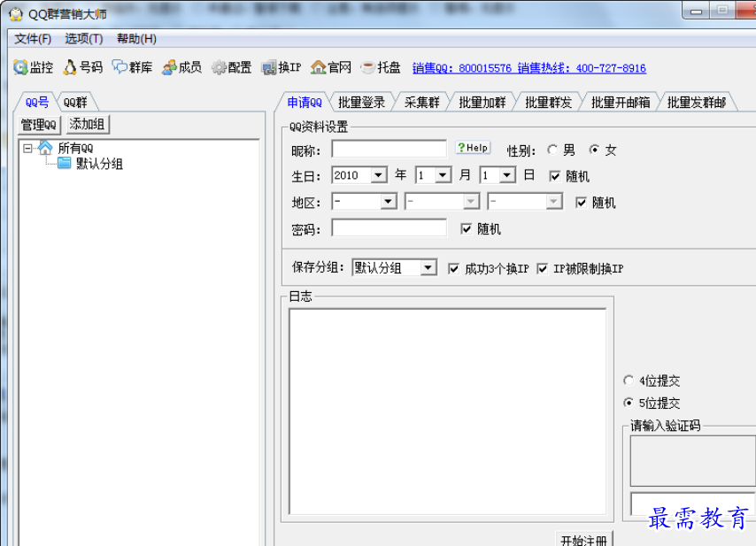Minimize the QQ群营销大师 window
Screen dimensions: 756x546
[x=696, y=12]
